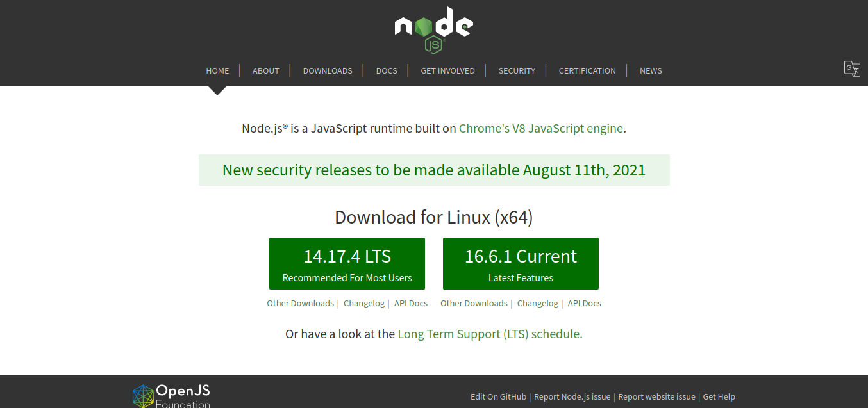This screenshot has height=408, width=868.
Task: Open the NEWS section
Action: click(651, 70)
